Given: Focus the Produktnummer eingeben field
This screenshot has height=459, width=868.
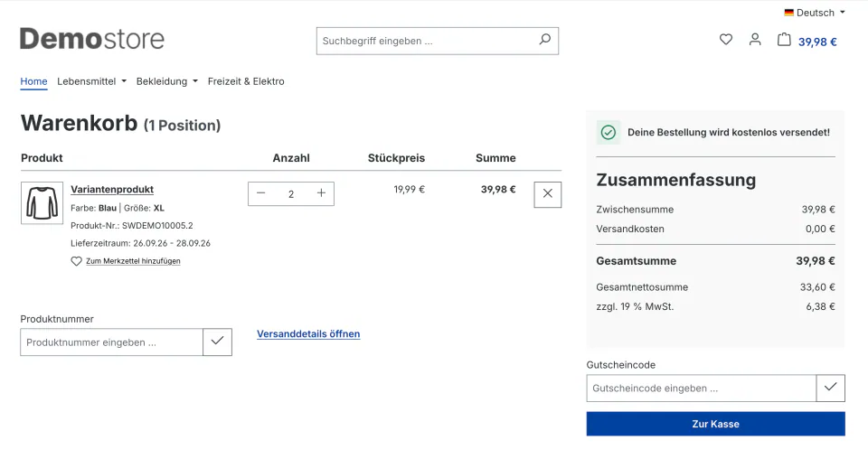Looking at the screenshot, I should pyautogui.click(x=112, y=342).
